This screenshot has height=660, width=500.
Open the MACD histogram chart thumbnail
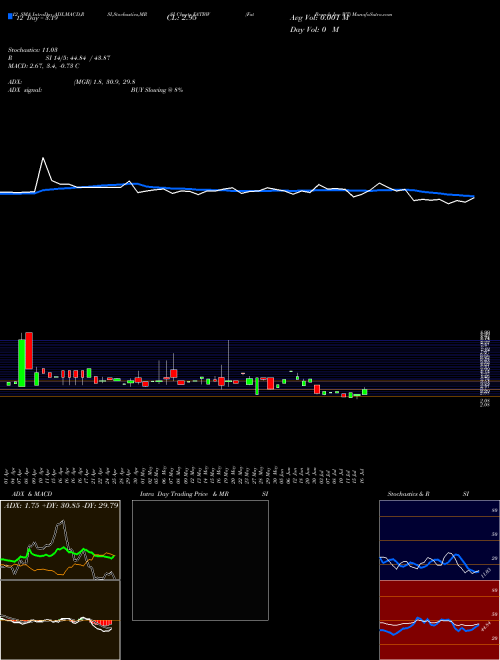[60, 620]
